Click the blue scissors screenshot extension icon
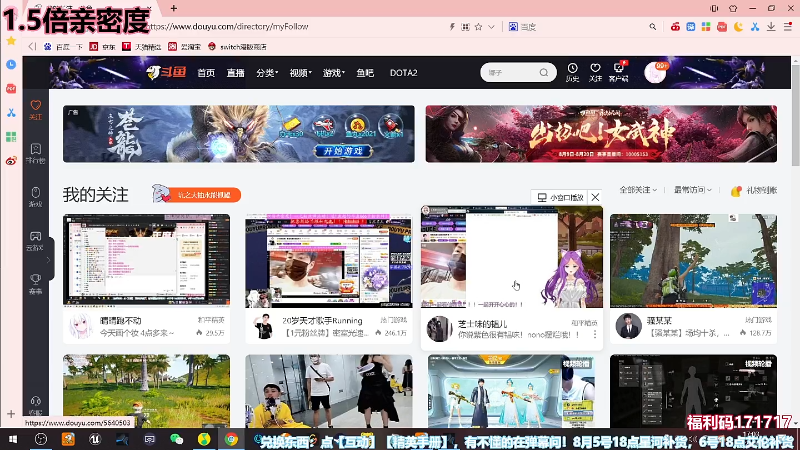800x450 pixels. 755,27
